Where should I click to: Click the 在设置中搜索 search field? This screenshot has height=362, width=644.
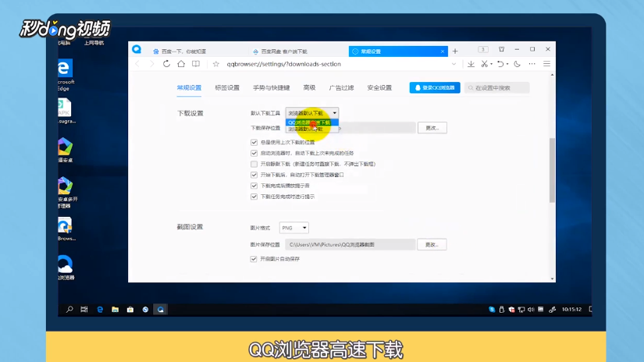pos(497,88)
